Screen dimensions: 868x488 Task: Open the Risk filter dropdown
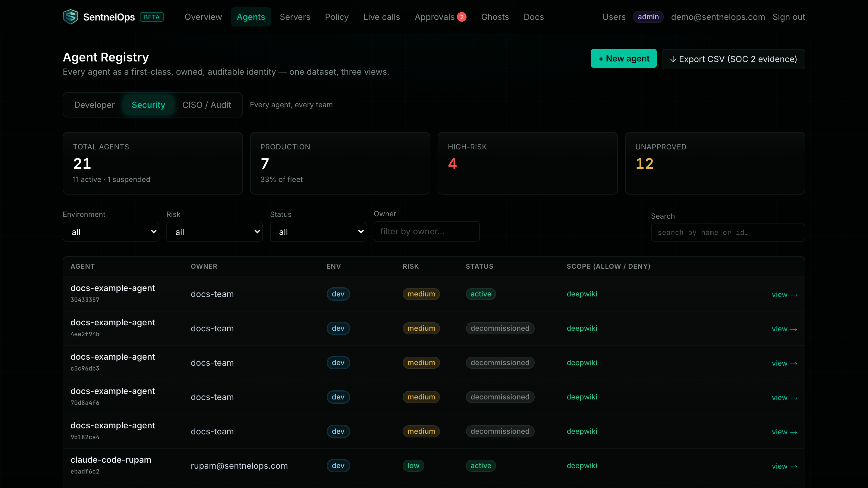pyautogui.click(x=214, y=232)
